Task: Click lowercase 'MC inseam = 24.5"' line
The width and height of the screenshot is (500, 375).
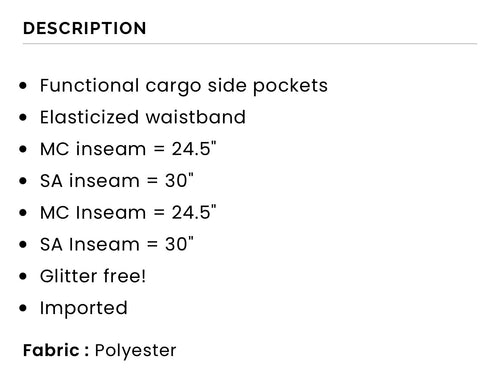Action: [128, 149]
